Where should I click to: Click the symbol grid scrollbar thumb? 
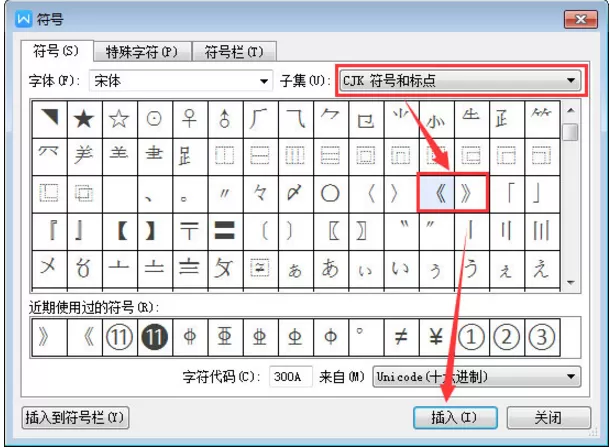click(571, 132)
